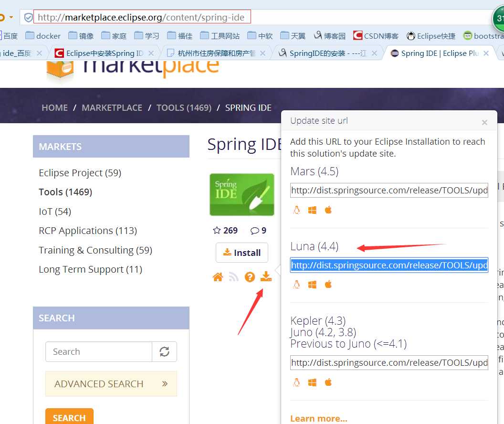The image size is (504, 424).
Task: Select the IoT (54) market
Action: click(55, 212)
